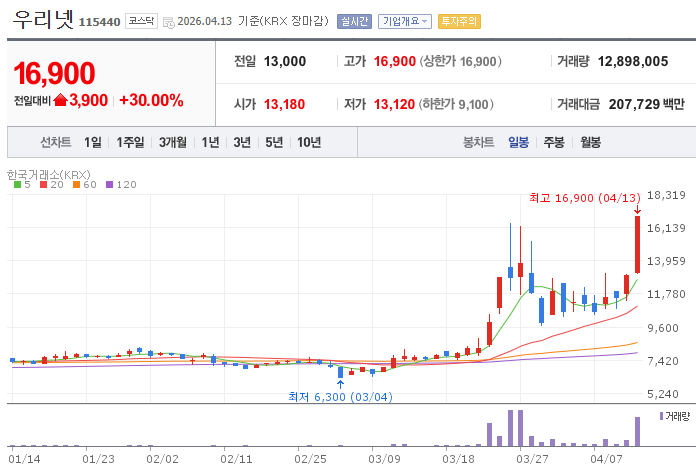Click the stock code 115440
Image resolution: width=696 pixels, height=470 pixels.
click(x=99, y=22)
